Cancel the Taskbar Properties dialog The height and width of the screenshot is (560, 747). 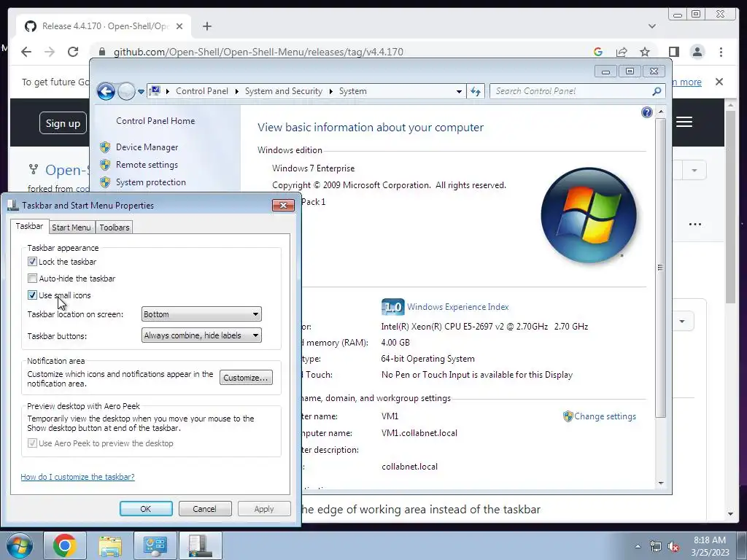click(x=205, y=508)
